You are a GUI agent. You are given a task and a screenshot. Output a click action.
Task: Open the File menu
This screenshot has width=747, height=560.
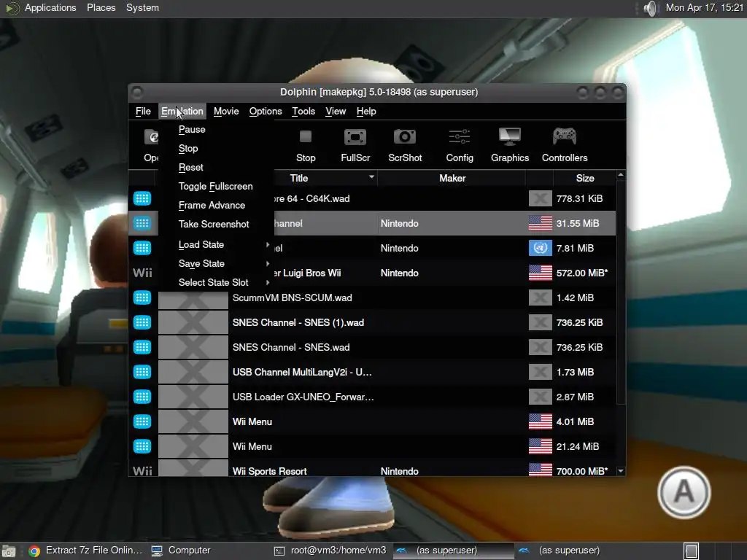point(143,112)
